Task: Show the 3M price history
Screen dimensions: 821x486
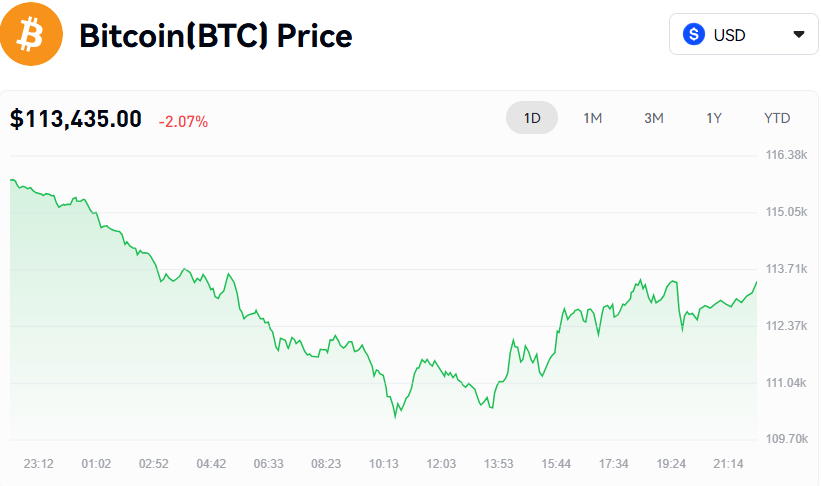Action: point(654,118)
